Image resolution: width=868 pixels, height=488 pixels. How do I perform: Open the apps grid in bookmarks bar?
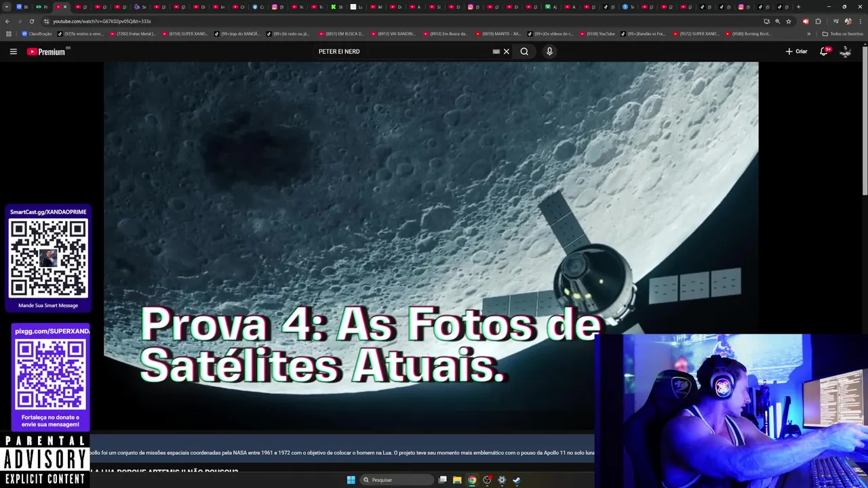click(x=9, y=34)
